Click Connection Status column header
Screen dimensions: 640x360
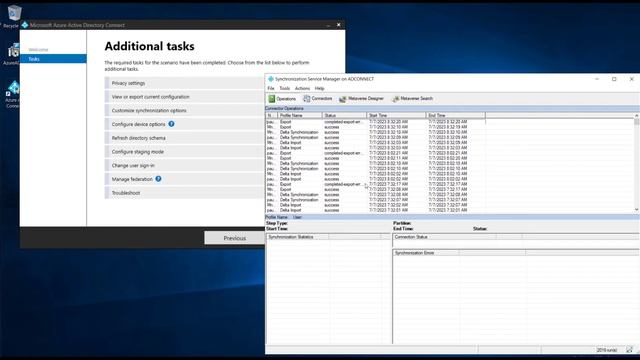444,237
